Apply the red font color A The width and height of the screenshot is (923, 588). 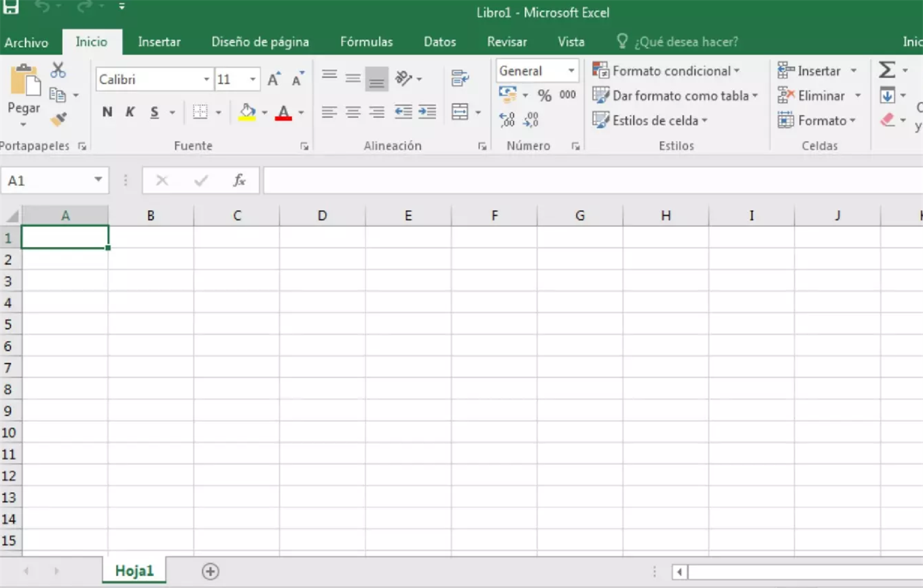283,112
